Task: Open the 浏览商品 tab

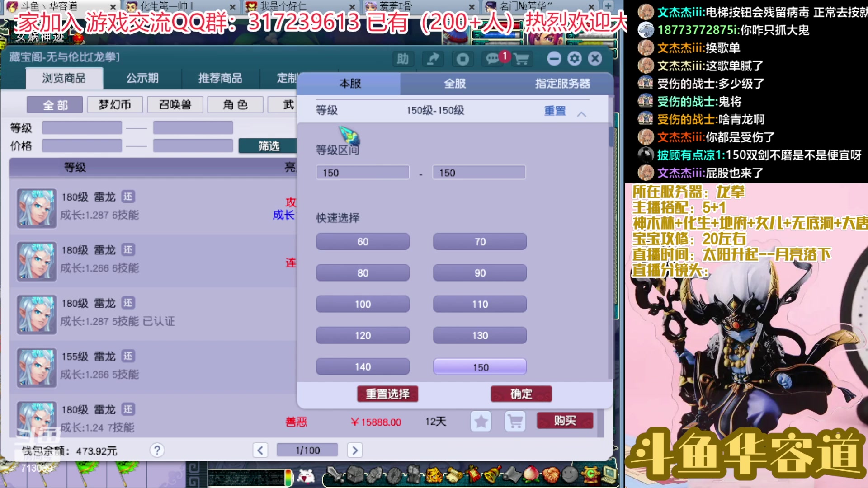Action: point(64,78)
